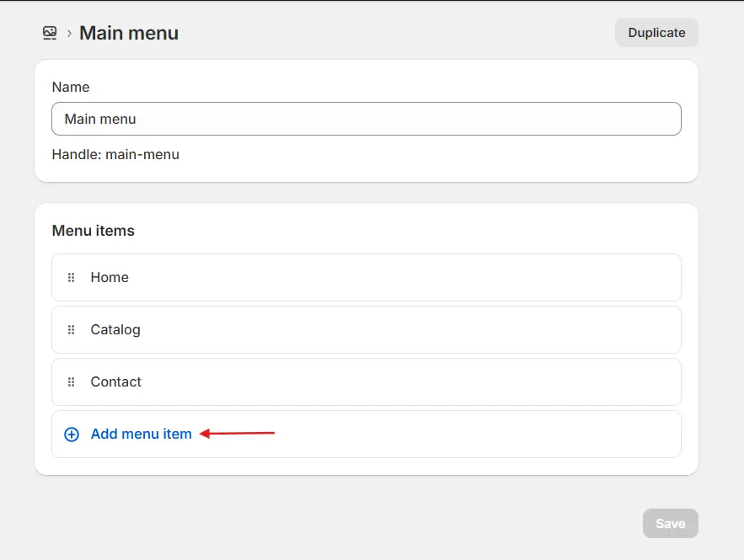
Task: Click the main-menu handle text
Action: [x=115, y=154]
